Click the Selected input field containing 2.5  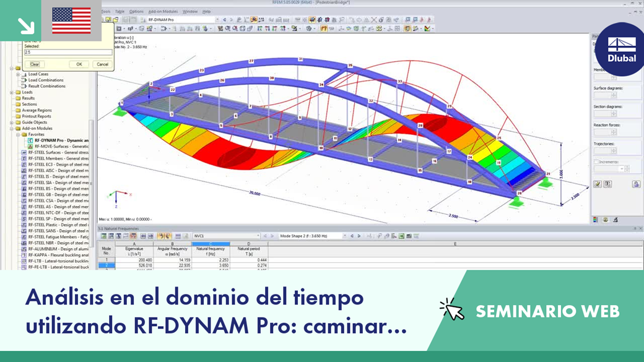point(67,52)
